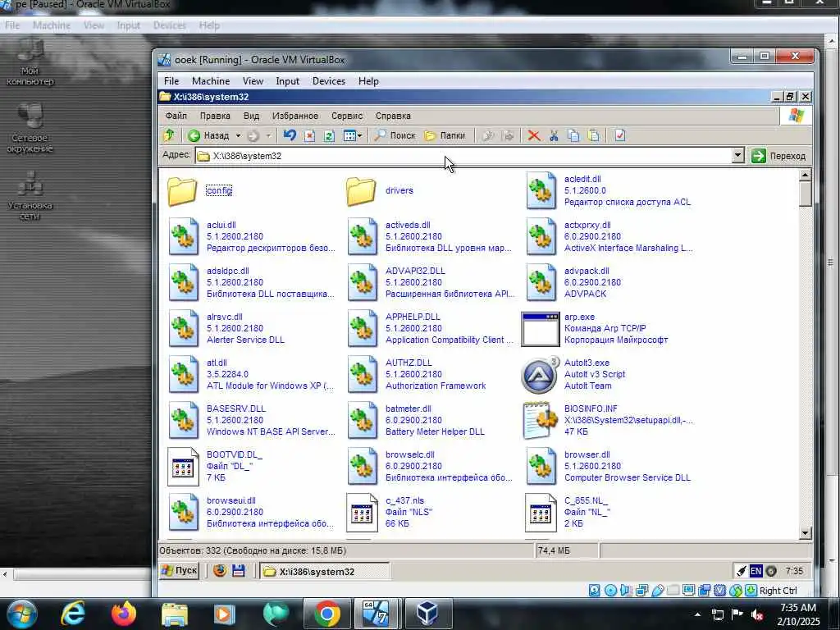Click the Поиск search button

(x=395, y=135)
